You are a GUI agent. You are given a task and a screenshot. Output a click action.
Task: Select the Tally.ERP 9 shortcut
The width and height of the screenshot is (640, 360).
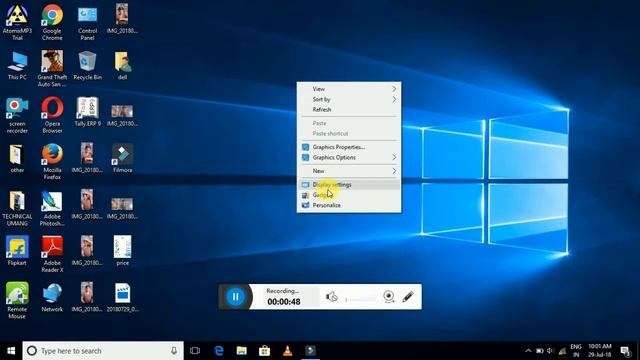87,112
